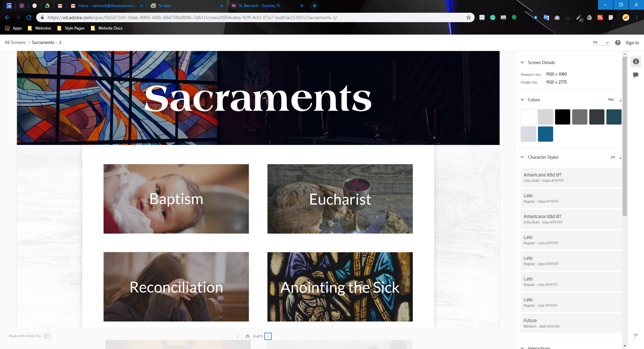Click the Baptism image card

tap(176, 199)
